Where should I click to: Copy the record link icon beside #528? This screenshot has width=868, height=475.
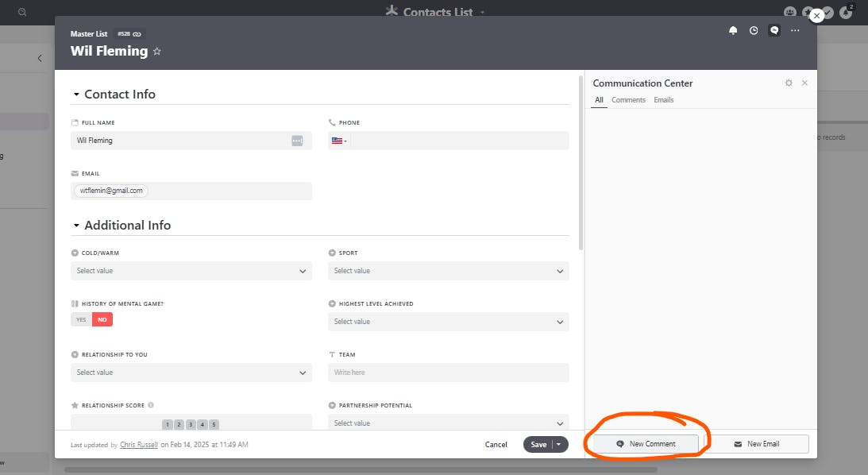[137, 34]
